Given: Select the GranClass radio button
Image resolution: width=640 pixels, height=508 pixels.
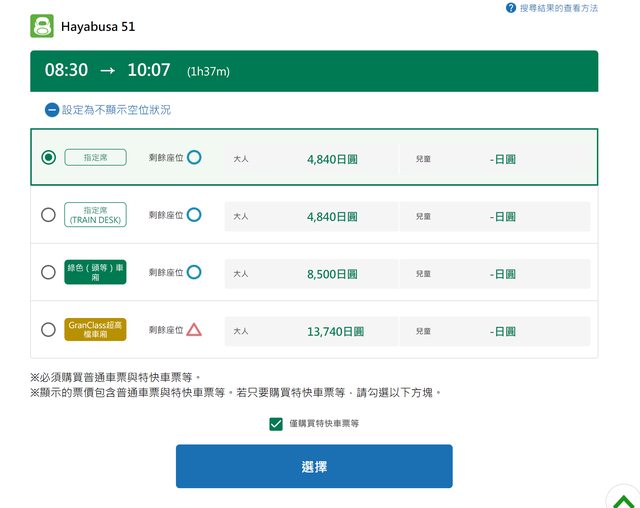Looking at the screenshot, I should point(48,330).
